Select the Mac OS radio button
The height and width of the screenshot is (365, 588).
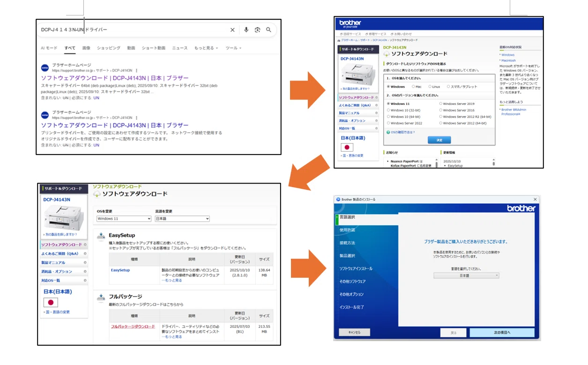[413, 87]
